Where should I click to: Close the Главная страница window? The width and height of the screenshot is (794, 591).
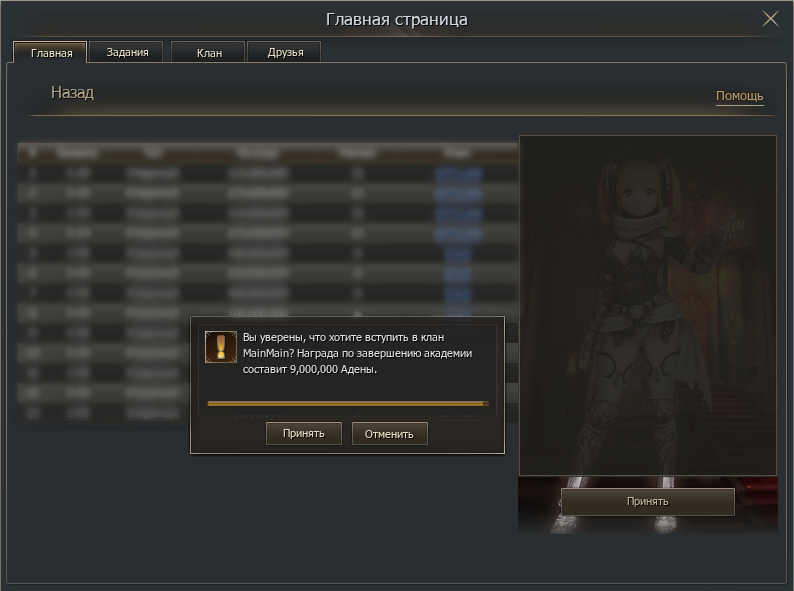click(x=770, y=19)
